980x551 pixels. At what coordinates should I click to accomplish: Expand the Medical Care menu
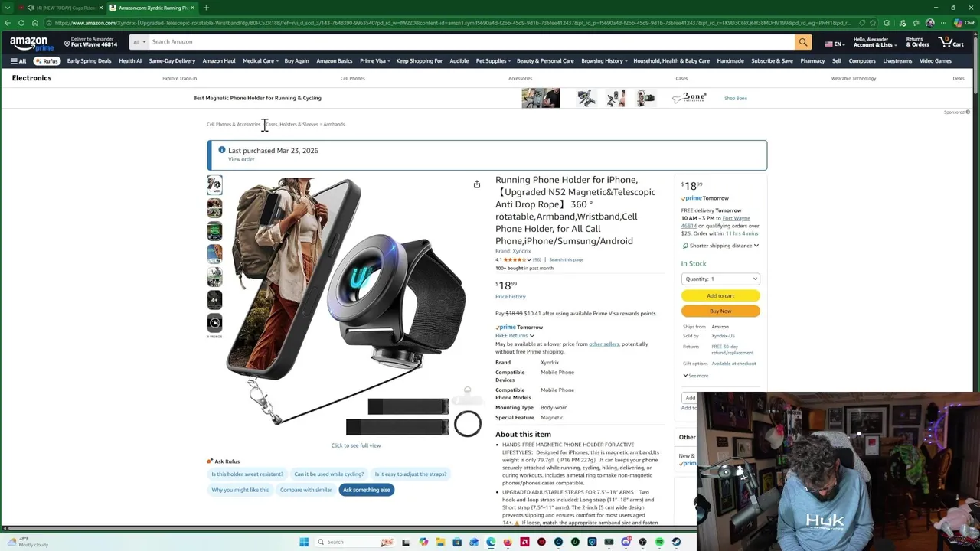260,61
